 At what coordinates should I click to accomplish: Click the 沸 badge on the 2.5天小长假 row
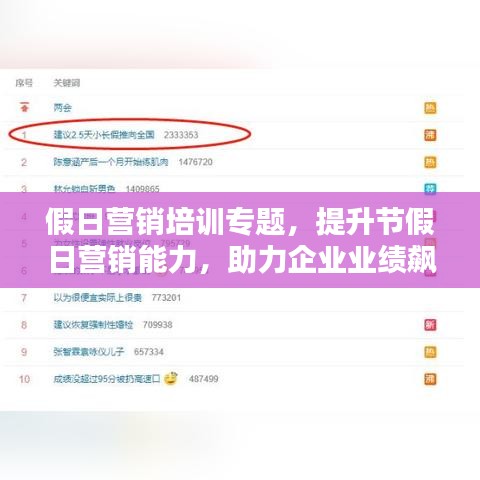click(430, 135)
